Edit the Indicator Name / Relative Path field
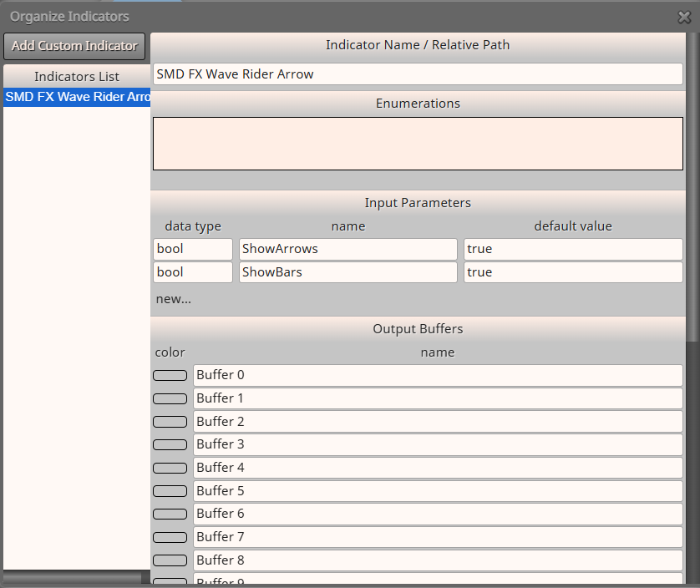 (418, 74)
